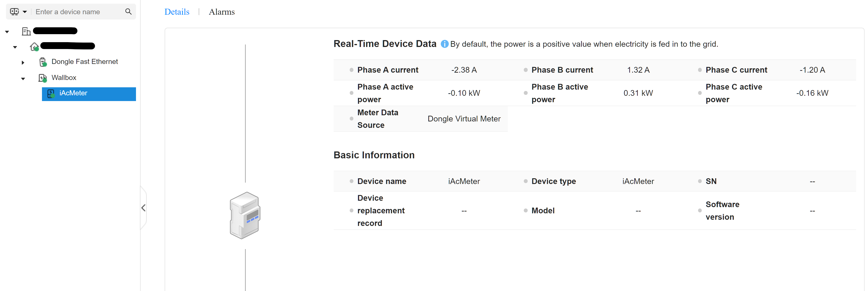Collapse the plant node in tree
Image resolution: width=868 pixels, height=291 pixels.
click(15, 47)
